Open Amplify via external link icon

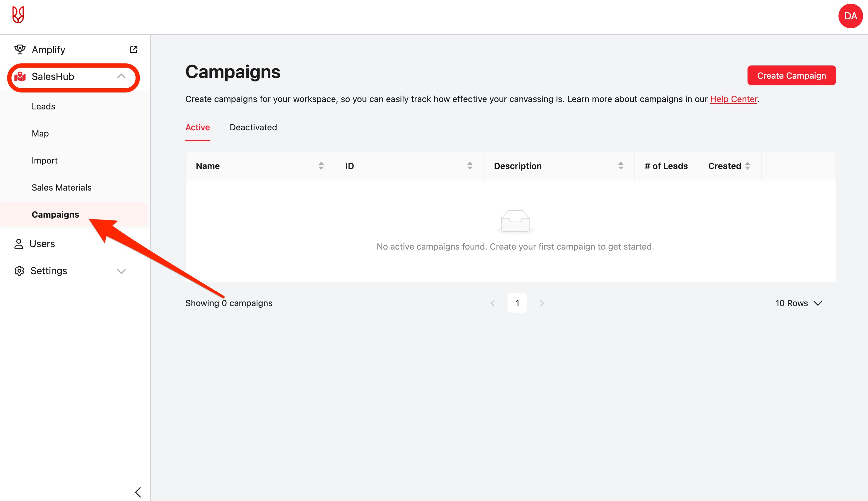(133, 49)
